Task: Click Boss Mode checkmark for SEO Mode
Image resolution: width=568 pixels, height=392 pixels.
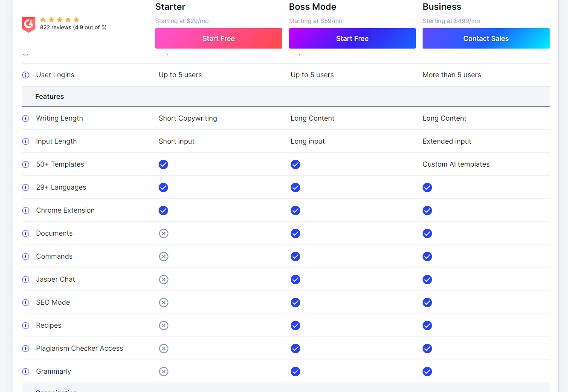Action: click(x=296, y=303)
